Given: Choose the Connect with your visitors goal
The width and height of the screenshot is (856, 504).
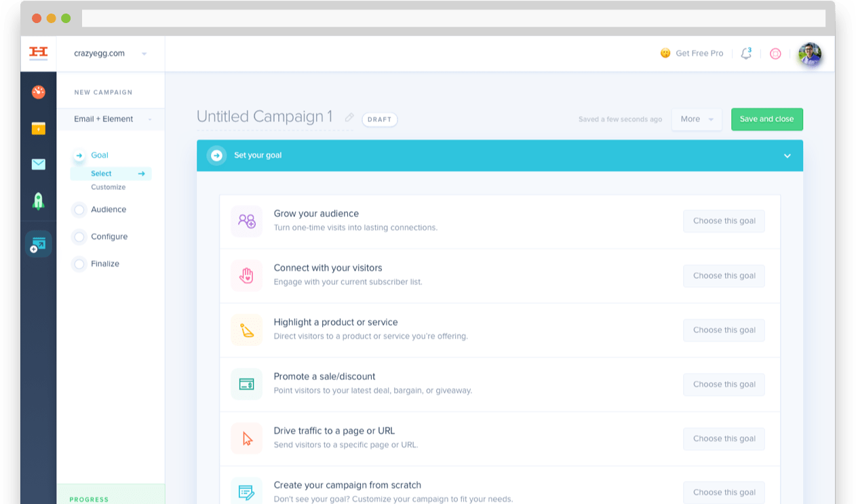Looking at the screenshot, I should (724, 276).
